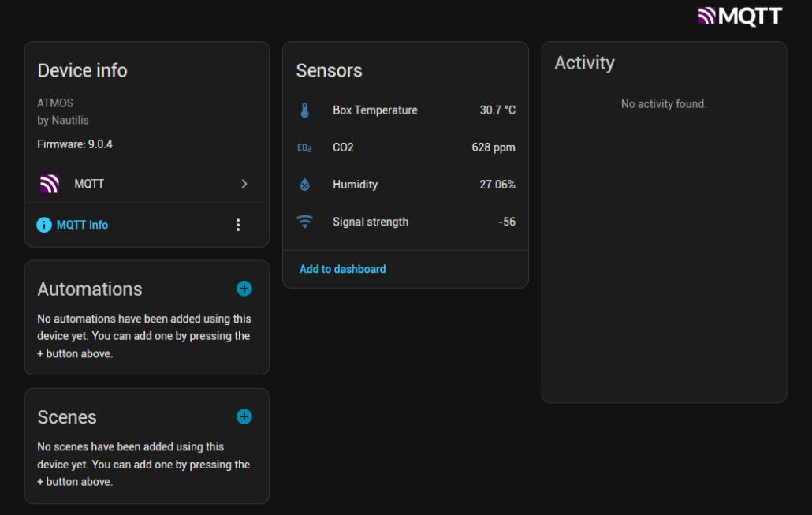Click the thermometer icon for Box Temperature

[304, 110]
